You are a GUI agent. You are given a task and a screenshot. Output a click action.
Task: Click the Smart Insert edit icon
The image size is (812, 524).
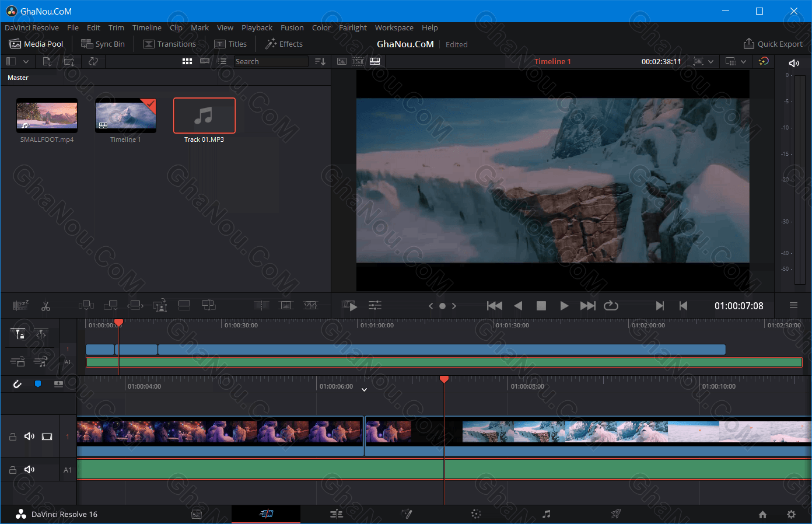click(86, 305)
